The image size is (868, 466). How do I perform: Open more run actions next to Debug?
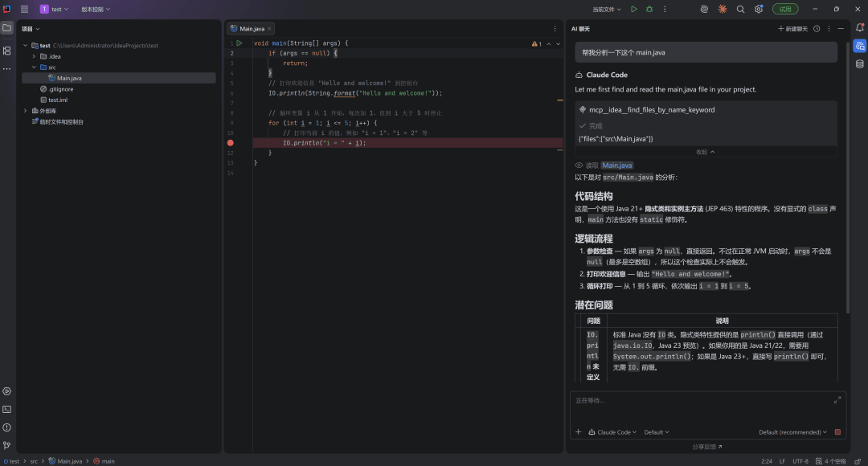coord(665,9)
